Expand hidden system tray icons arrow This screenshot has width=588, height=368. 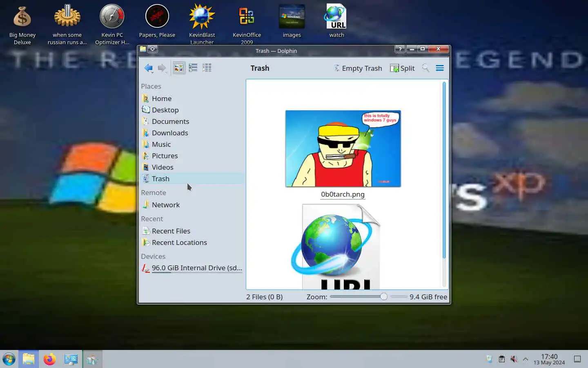tap(526, 359)
